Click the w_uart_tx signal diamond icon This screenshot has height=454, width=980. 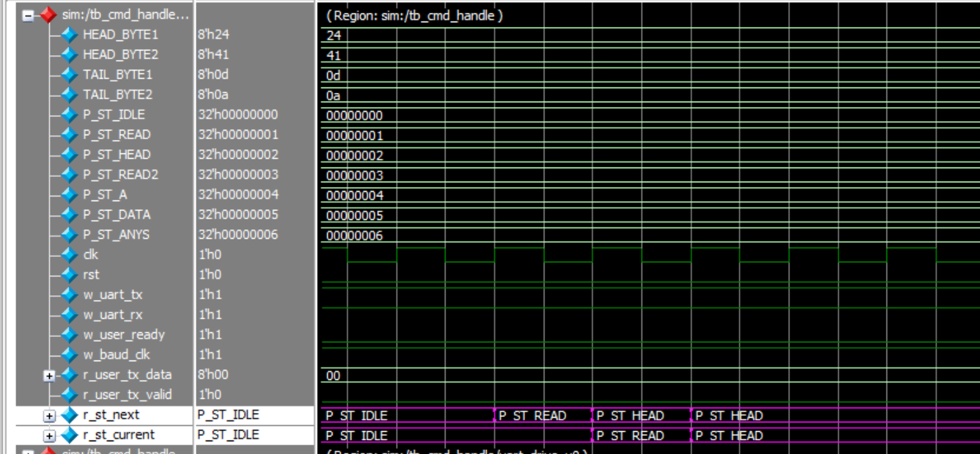[69, 295]
